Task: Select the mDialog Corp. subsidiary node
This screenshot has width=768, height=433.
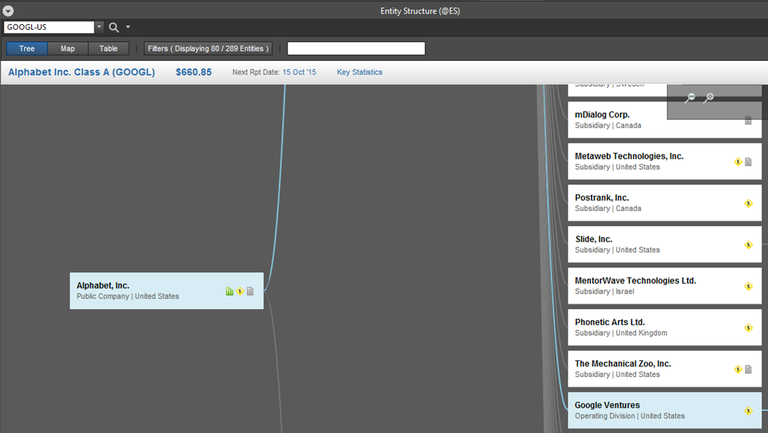Action: click(665, 120)
